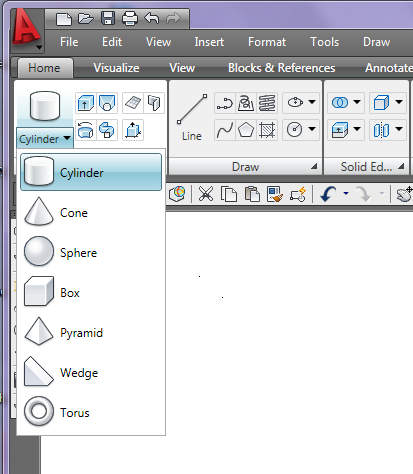
Task: Open the Extrude solid tool
Action: point(86,102)
